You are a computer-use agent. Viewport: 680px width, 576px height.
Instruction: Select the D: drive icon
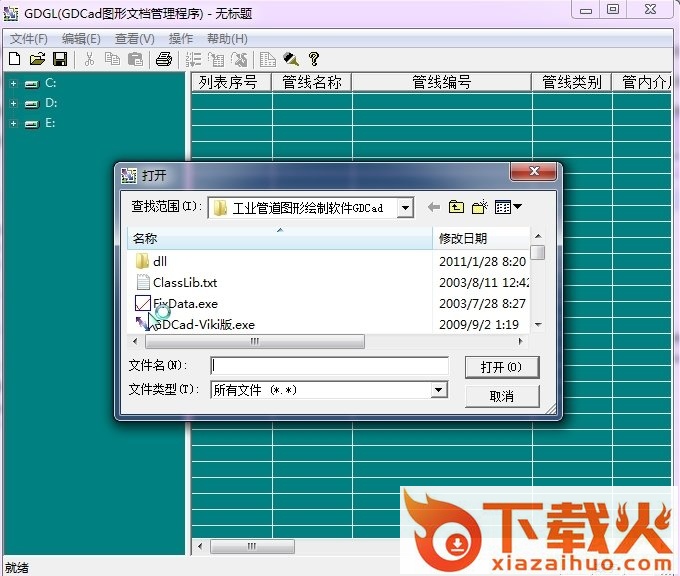[32, 104]
